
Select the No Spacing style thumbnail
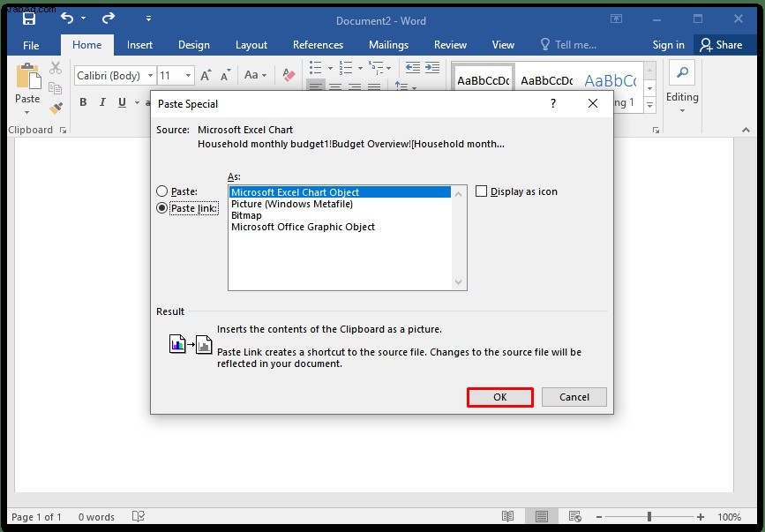(546, 80)
